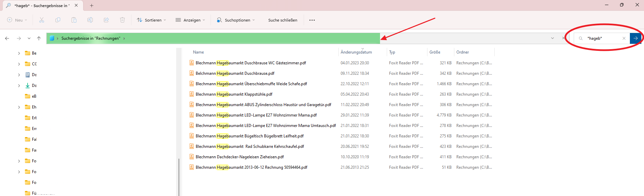Screen dimensions: 644x196
Task: Click the blue search arrow button
Action: tap(636, 38)
